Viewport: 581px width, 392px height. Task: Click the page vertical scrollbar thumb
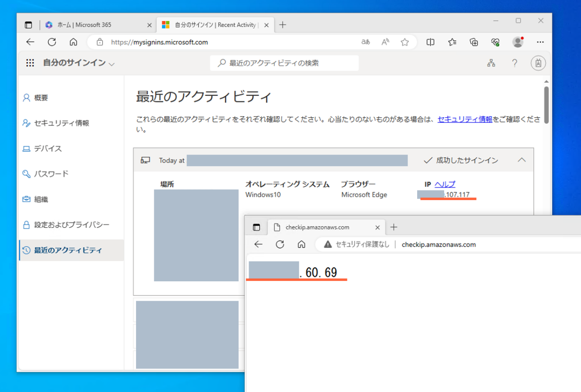(x=546, y=104)
